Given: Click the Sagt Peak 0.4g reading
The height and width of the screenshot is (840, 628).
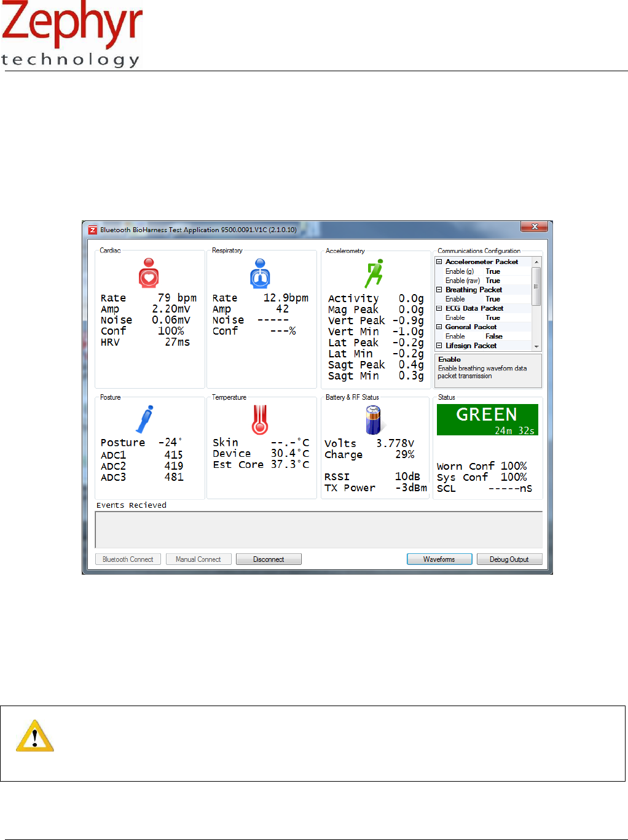Looking at the screenshot, I should (x=376, y=365).
